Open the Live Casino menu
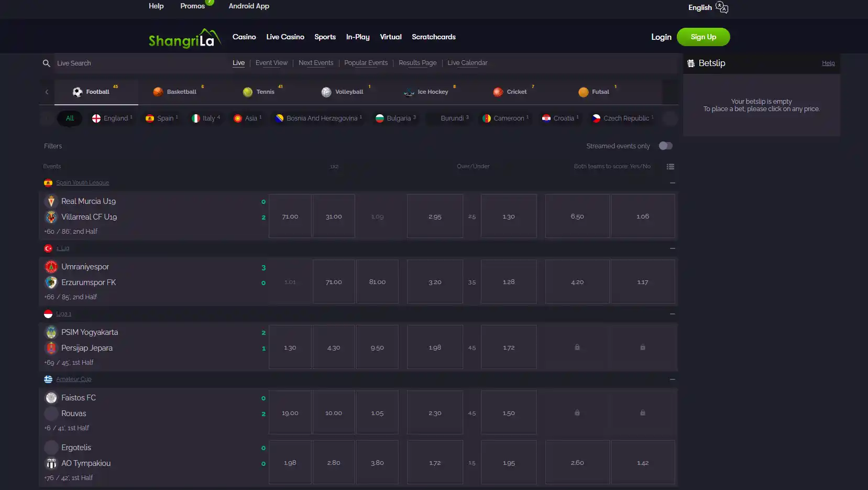Viewport: 868px width, 490px height. tap(285, 37)
